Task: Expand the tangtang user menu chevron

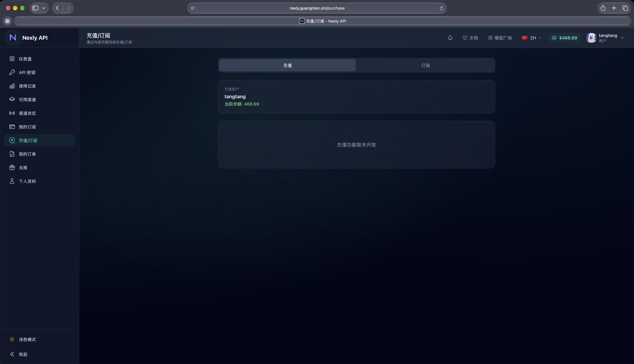Action: coord(622,38)
